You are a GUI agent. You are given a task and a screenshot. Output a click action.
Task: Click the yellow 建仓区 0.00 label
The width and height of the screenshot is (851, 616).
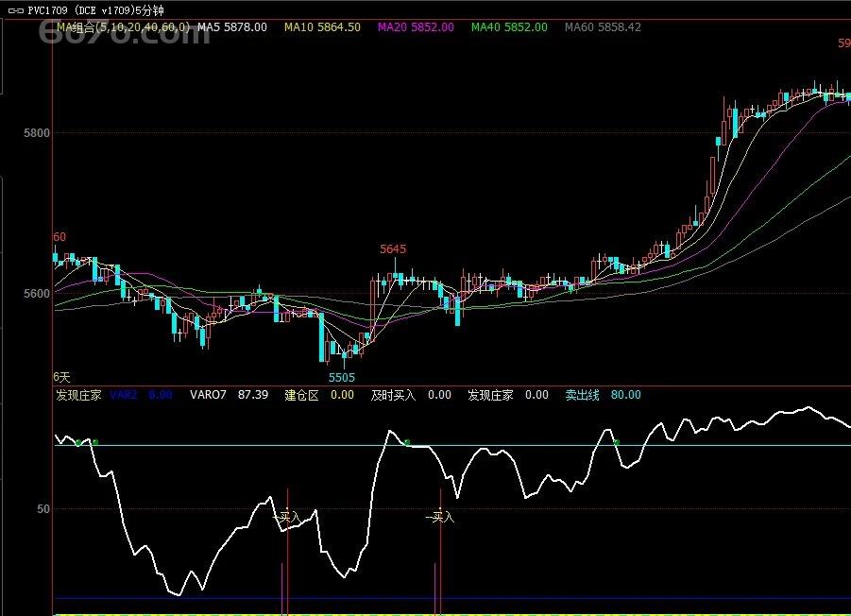point(319,395)
